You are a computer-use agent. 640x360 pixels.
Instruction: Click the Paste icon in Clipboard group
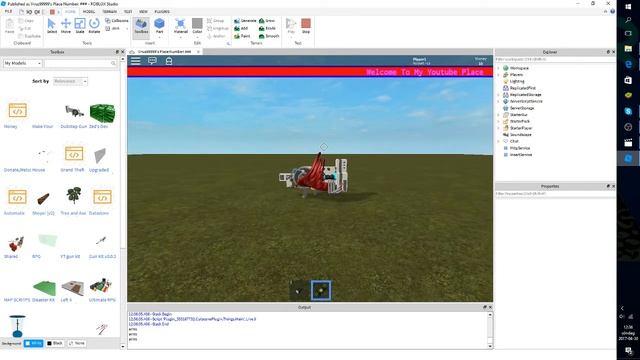click(9, 26)
